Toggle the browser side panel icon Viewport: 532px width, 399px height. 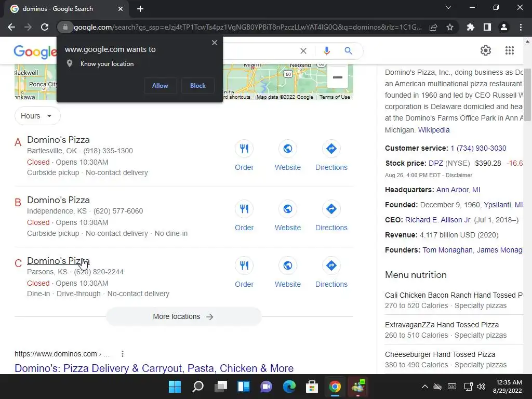487,27
